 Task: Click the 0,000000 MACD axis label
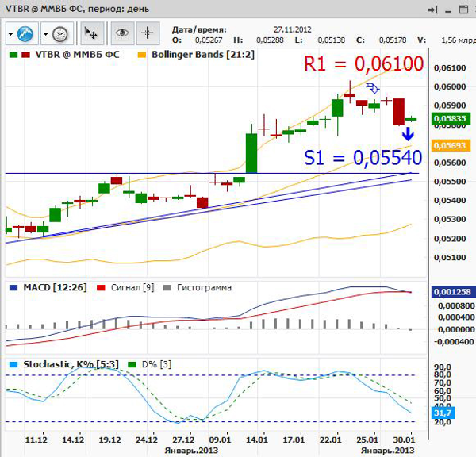456,330
